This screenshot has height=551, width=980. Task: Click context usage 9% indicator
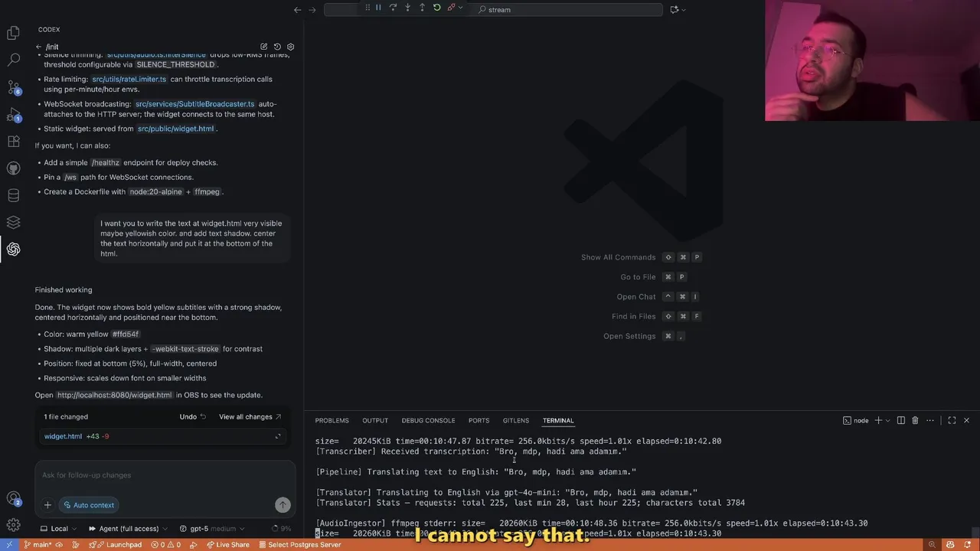click(x=281, y=528)
